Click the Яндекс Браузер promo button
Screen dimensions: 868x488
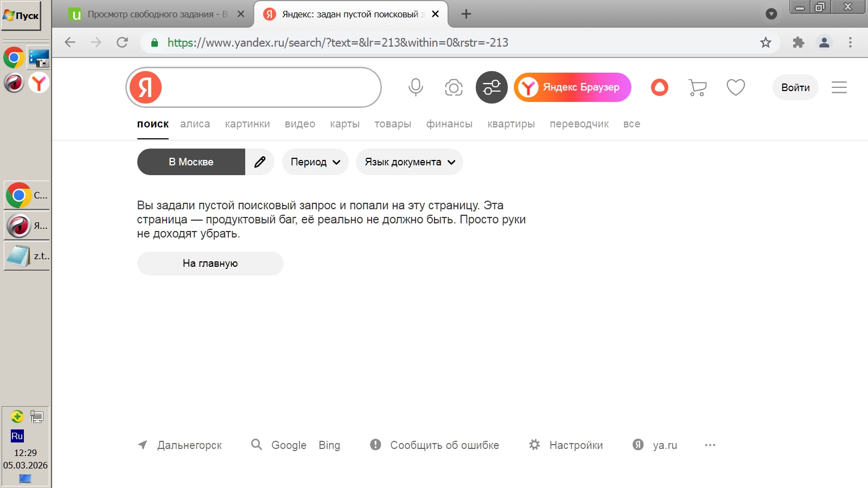[572, 87]
